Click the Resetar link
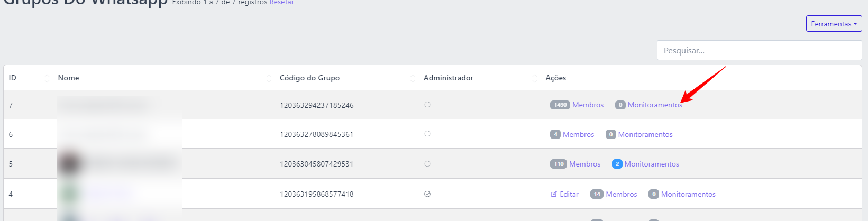Screen dimensions: 868x221 tap(281, 3)
